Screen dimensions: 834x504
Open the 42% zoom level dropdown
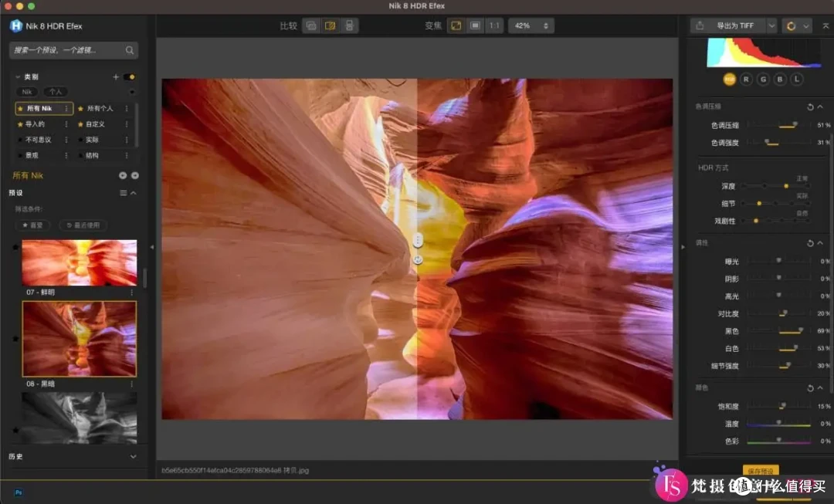[531, 25]
